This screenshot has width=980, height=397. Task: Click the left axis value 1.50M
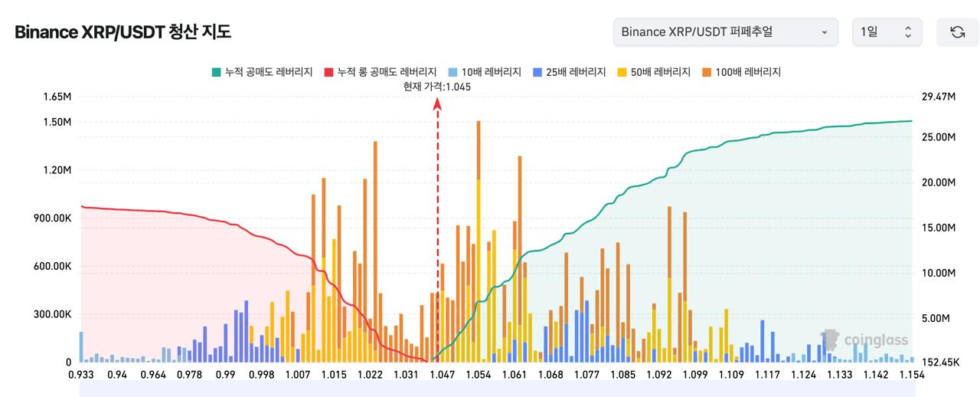pyautogui.click(x=57, y=122)
